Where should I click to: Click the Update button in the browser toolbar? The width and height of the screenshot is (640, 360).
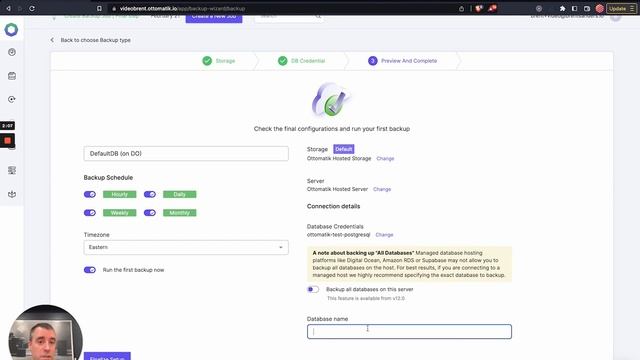point(621,9)
